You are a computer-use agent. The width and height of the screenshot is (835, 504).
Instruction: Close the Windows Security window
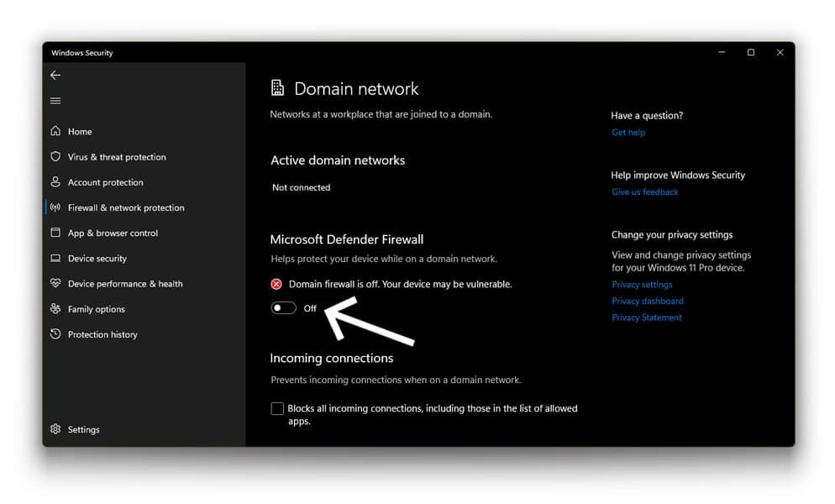pos(780,52)
